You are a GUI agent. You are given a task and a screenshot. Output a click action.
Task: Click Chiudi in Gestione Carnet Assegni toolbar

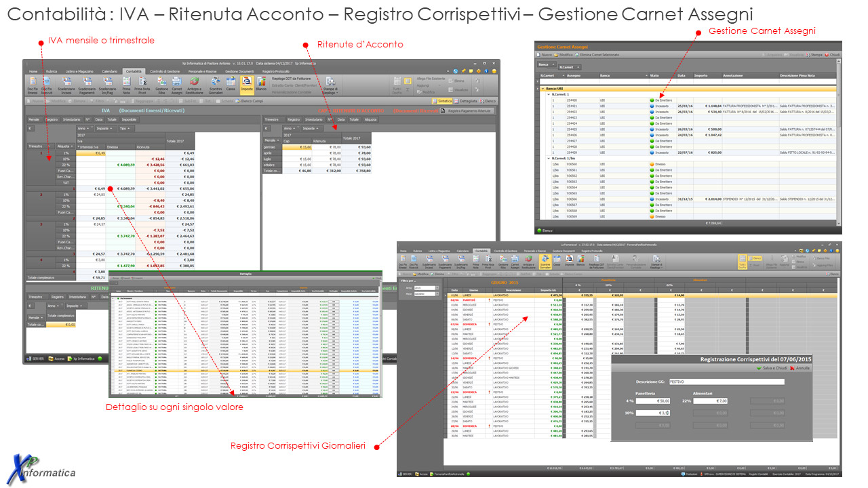(x=832, y=55)
